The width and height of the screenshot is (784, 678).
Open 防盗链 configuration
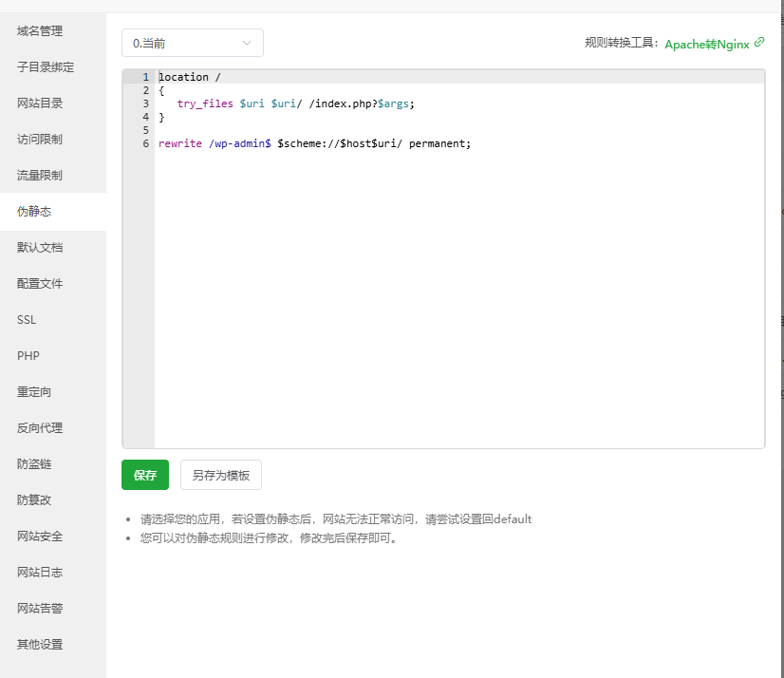click(34, 464)
